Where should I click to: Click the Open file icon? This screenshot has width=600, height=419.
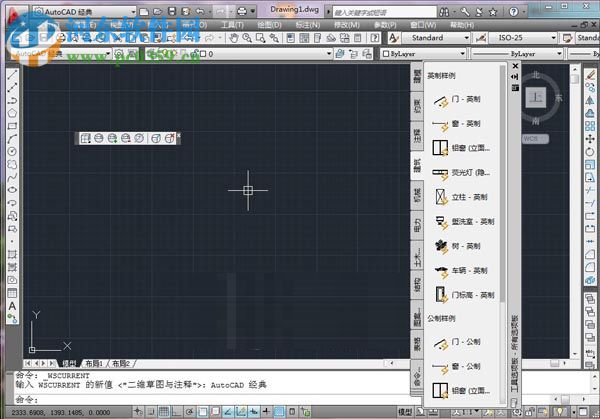(158, 11)
